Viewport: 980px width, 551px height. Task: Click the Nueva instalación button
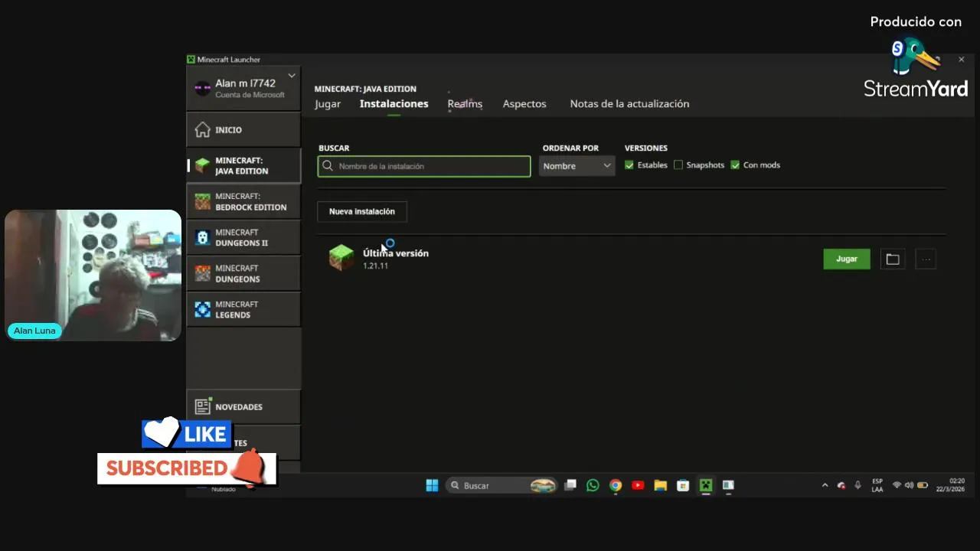pos(362,212)
